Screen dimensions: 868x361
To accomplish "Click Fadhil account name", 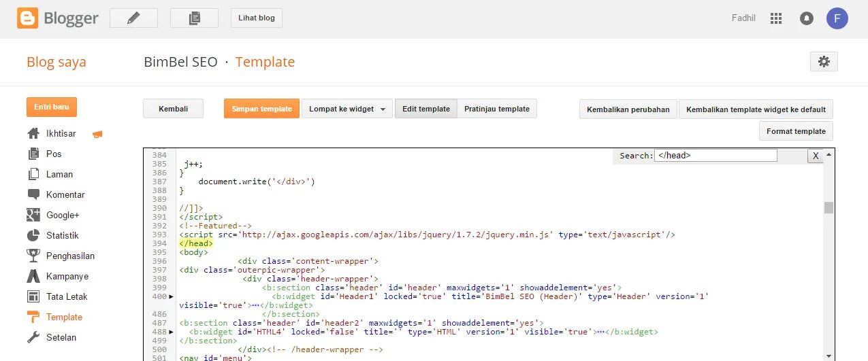I will (743, 18).
